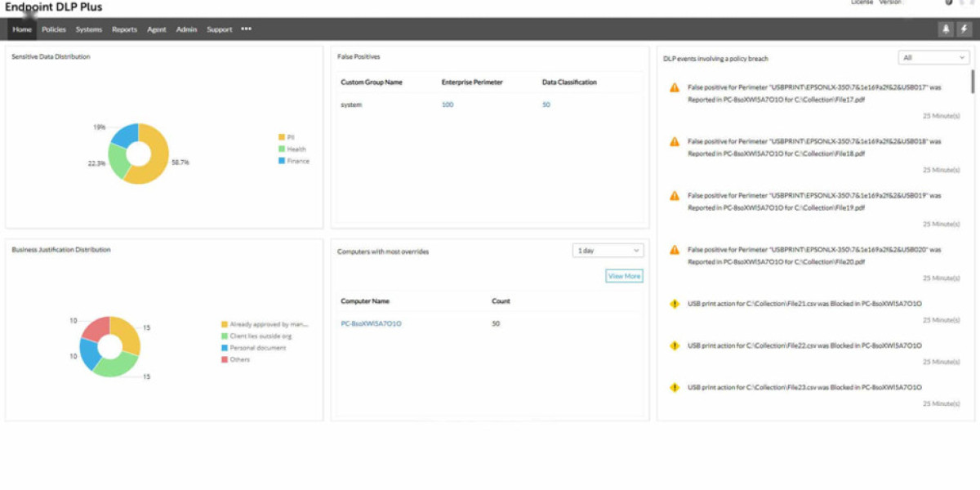
Task: Click Enterprise Perimeter count 100
Action: (448, 105)
